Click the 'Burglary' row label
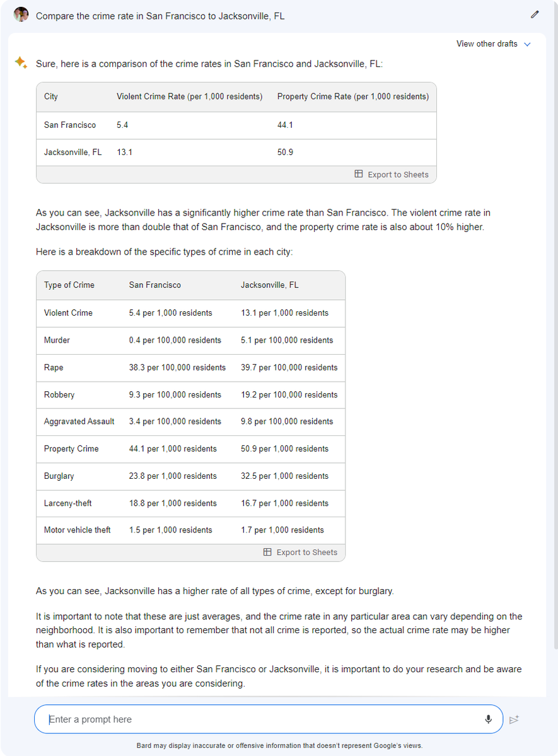This screenshot has width=558, height=756. pos(59,476)
